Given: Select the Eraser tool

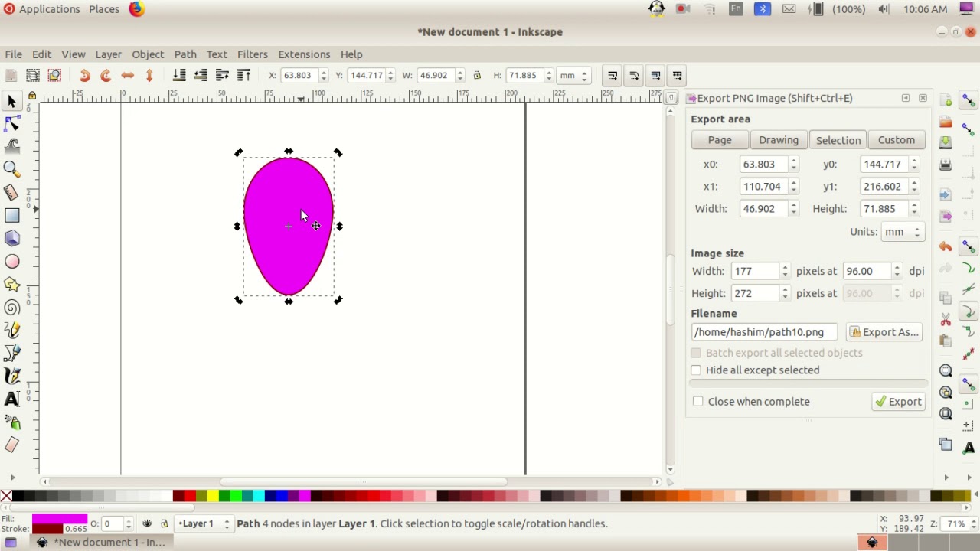Looking at the screenshot, I should [x=11, y=445].
